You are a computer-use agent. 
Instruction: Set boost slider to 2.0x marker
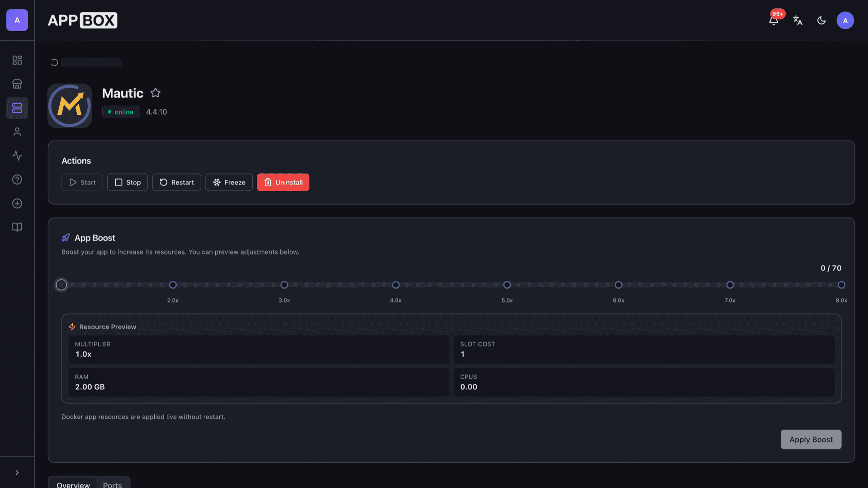173,285
